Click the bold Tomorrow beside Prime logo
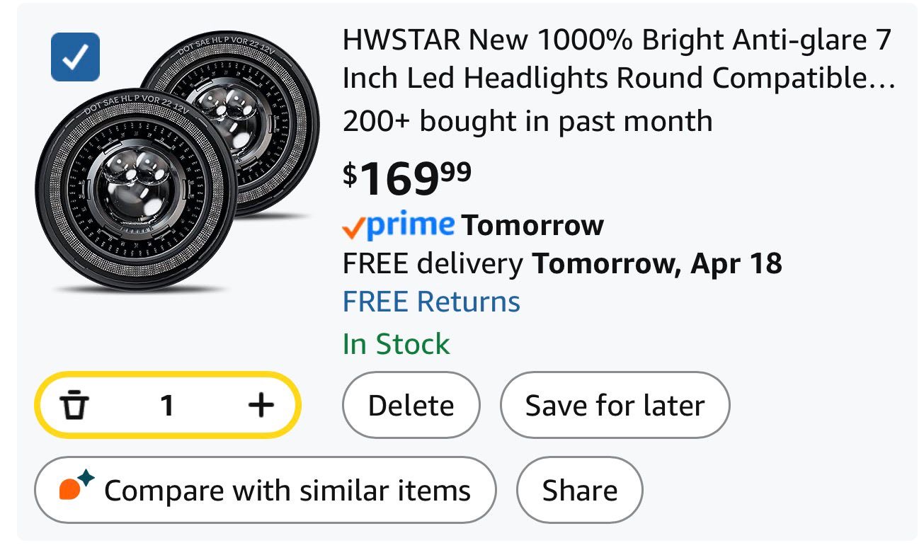The width and height of the screenshot is (924, 560). pyautogui.click(x=532, y=226)
